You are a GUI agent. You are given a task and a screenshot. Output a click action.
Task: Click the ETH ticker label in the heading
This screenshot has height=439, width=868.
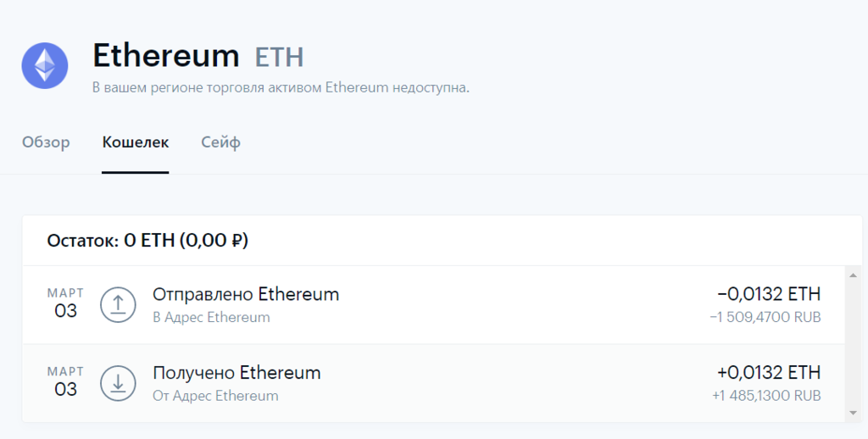point(279,58)
